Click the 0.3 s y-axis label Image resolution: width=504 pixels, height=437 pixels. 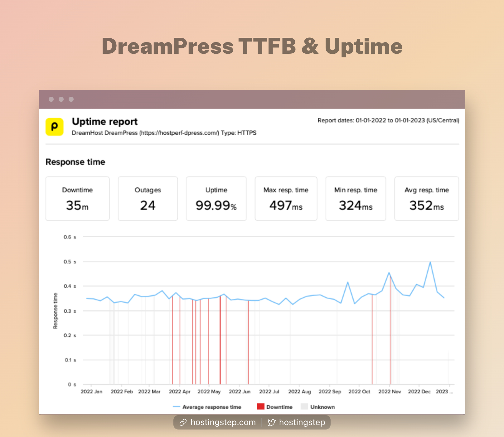(x=70, y=311)
